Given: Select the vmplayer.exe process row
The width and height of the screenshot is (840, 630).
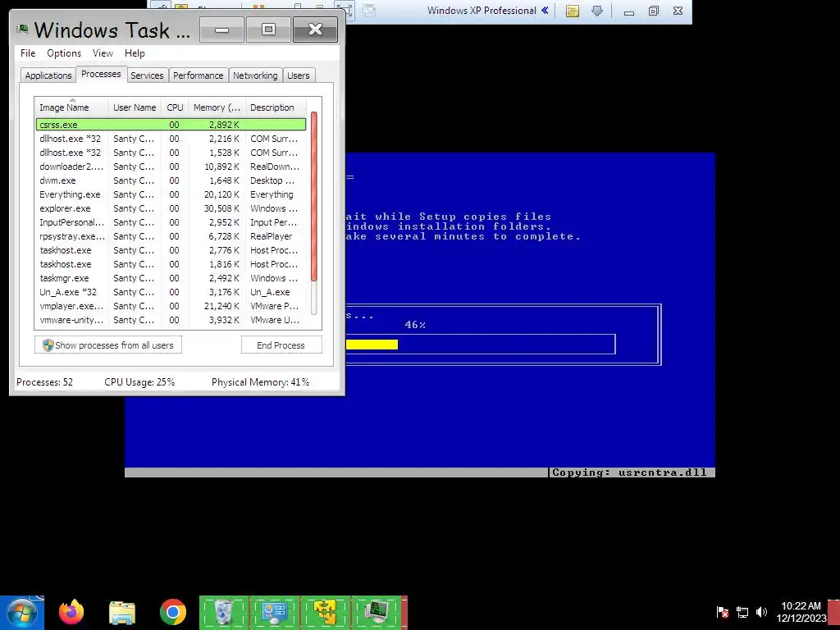Looking at the screenshot, I should point(171,306).
